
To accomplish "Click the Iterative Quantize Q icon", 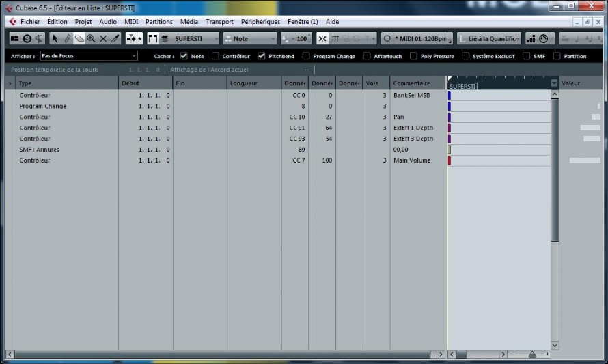I will (387, 38).
